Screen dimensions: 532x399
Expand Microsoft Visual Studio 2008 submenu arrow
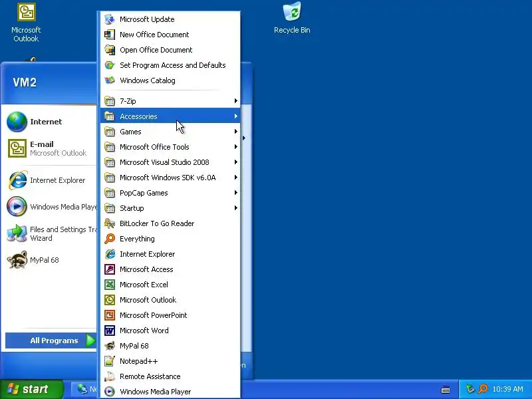tap(235, 162)
